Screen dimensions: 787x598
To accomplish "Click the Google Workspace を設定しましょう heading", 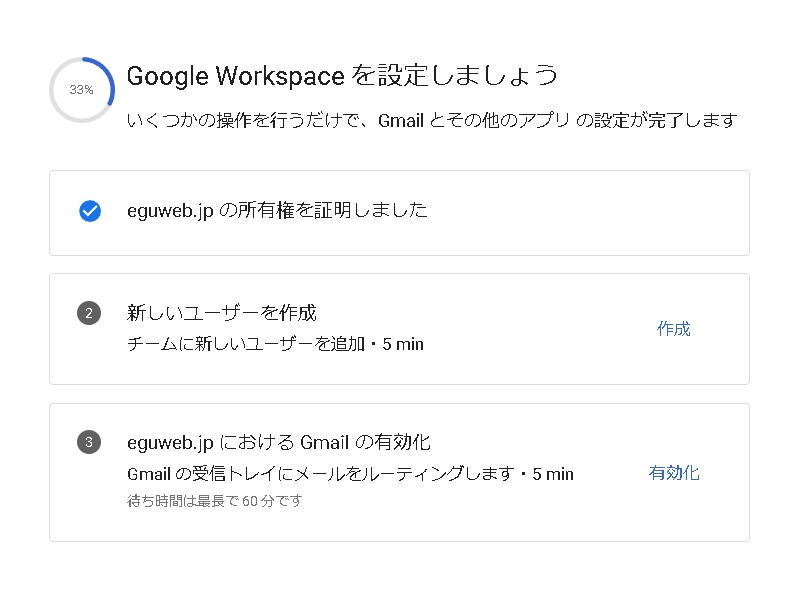I will point(341,76).
